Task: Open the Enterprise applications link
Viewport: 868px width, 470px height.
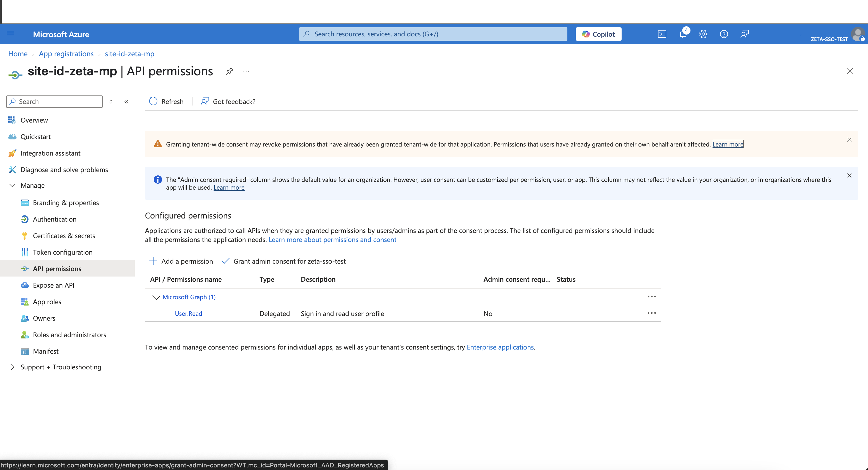Action: click(x=500, y=347)
